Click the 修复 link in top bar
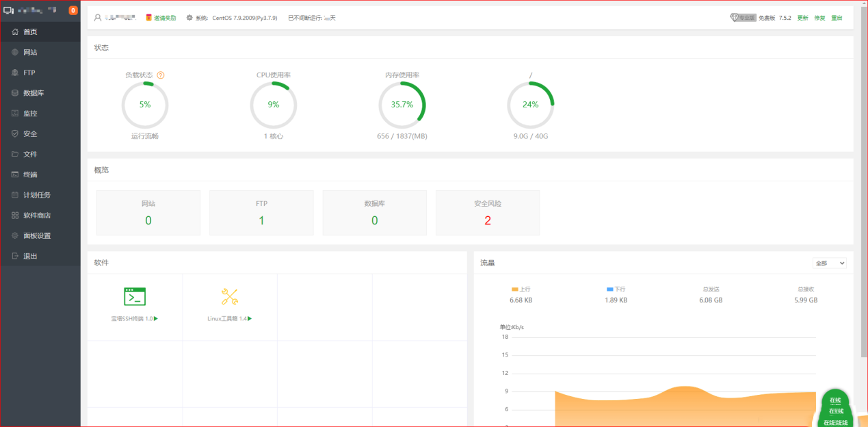The width and height of the screenshot is (868, 427). click(819, 18)
